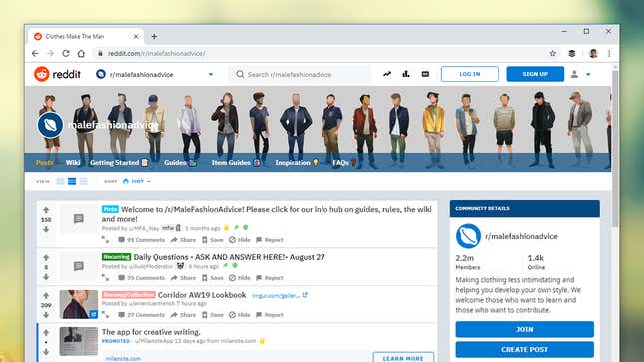Upvote the Welcome to MaleFashionAdvice post
The image size is (644, 362).
coord(46,210)
